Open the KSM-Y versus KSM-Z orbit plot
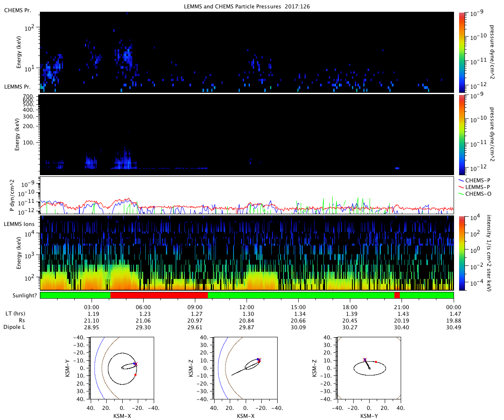The image size is (504, 420). 369,368
